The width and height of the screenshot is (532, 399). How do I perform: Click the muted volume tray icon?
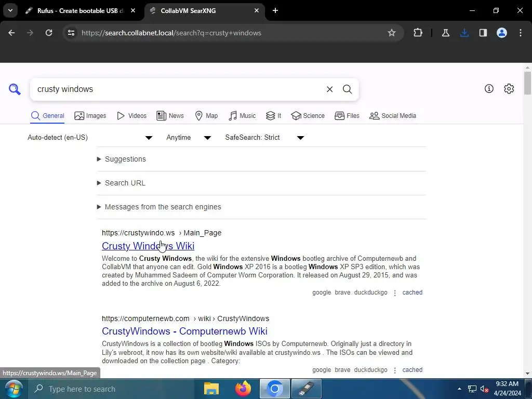(484, 389)
